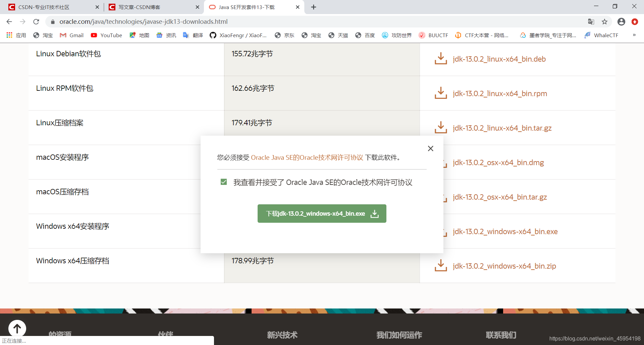Open the Oracle技术网许可协议 link in dialog

point(307,157)
